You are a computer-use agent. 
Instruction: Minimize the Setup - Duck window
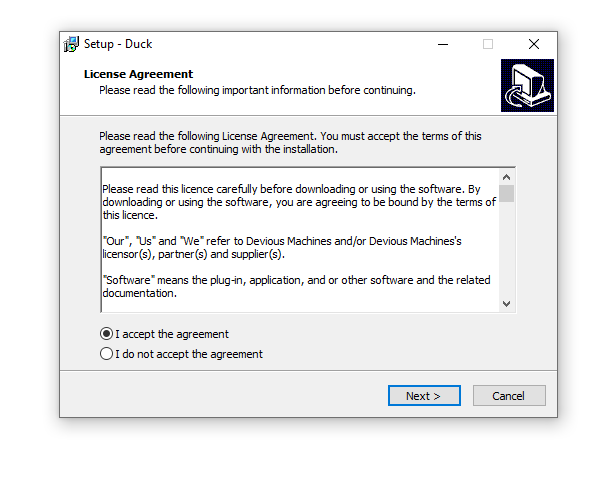click(443, 44)
